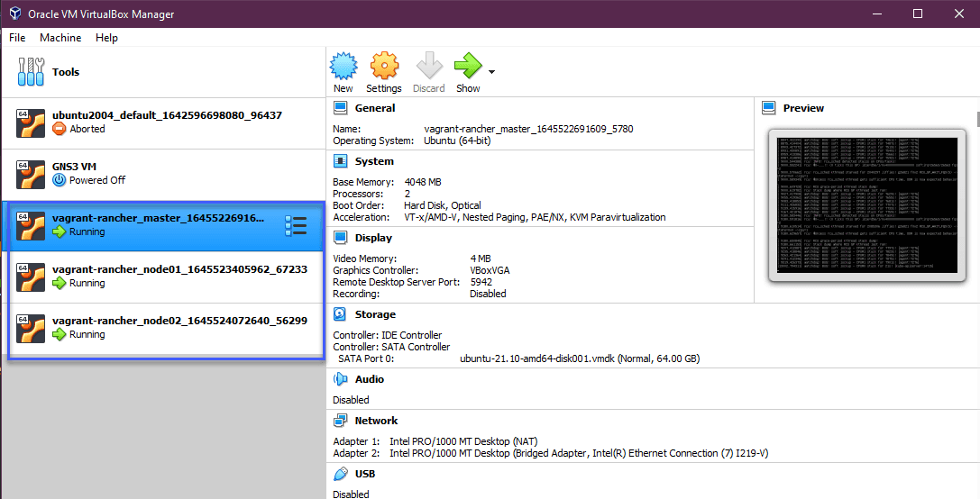Image resolution: width=980 pixels, height=499 pixels.
Task: Click the System section header
Action: 374,161
